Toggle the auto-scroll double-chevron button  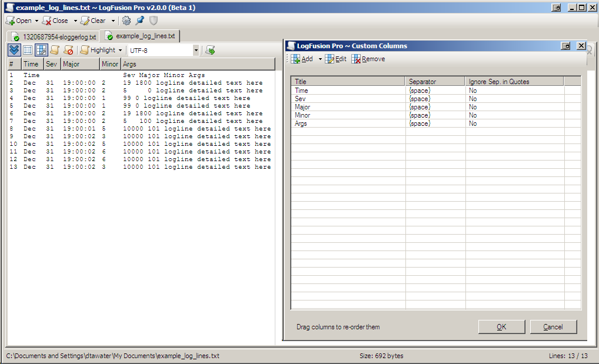click(14, 51)
